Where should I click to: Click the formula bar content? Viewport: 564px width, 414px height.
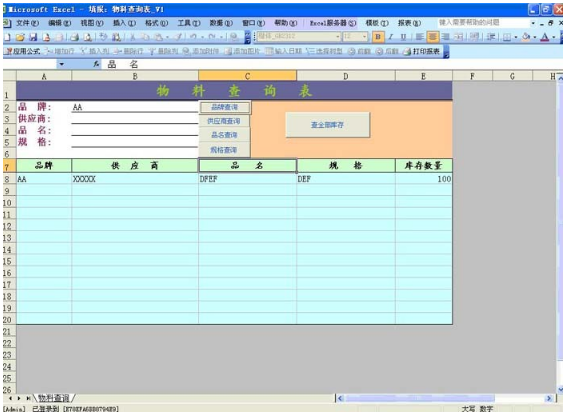click(122, 64)
